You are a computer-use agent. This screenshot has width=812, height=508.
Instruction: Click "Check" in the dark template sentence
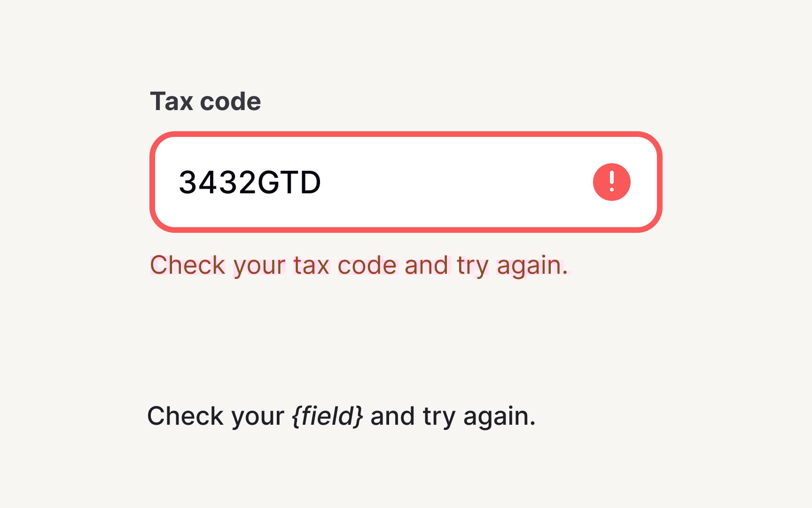(185, 416)
